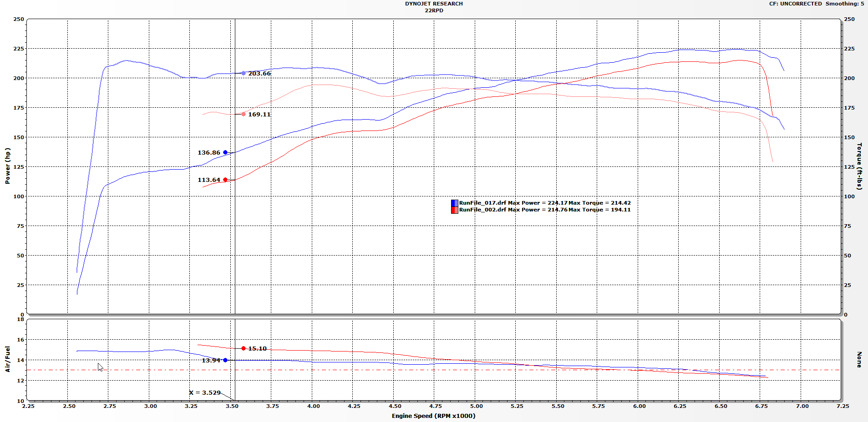Click the blue marker dot at 136.86 hp

pyautogui.click(x=225, y=152)
